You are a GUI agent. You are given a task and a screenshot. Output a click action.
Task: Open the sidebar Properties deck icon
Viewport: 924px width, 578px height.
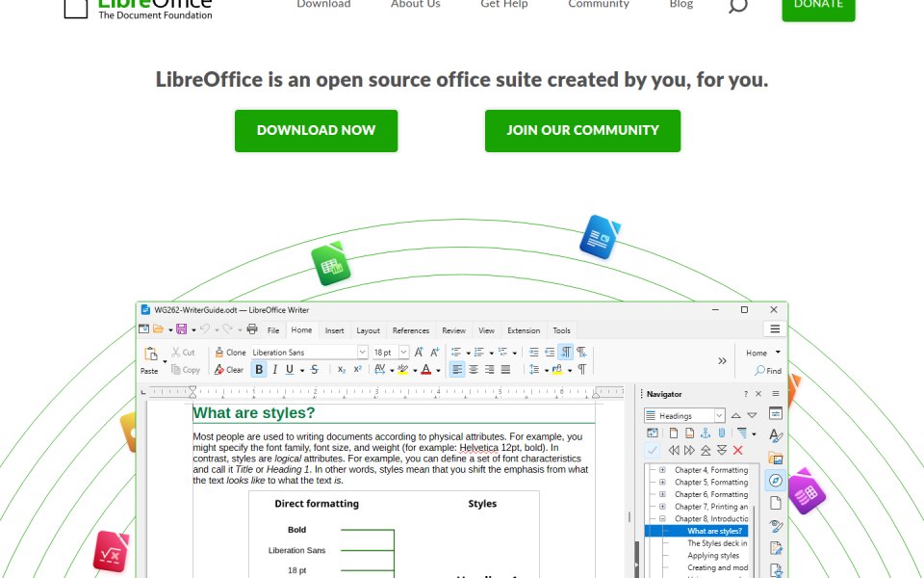[776, 413]
